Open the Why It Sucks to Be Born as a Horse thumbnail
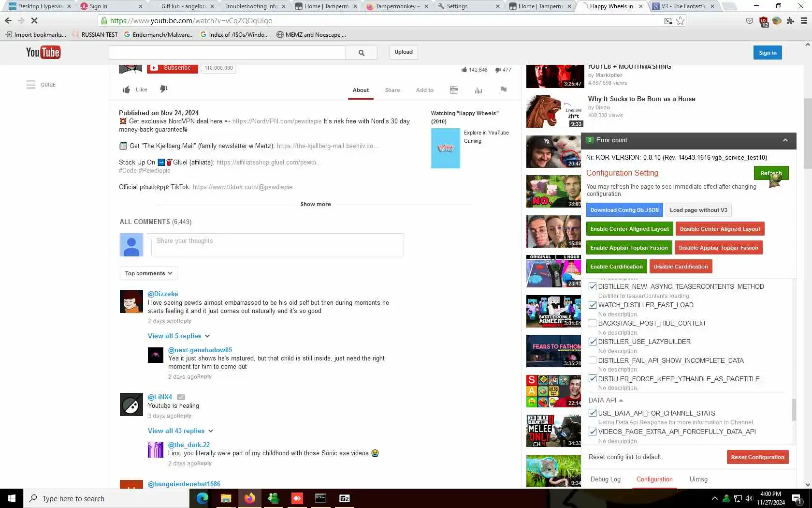Viewport: 812px width, 508px height. pyautogui.click(x=554, y=111)
